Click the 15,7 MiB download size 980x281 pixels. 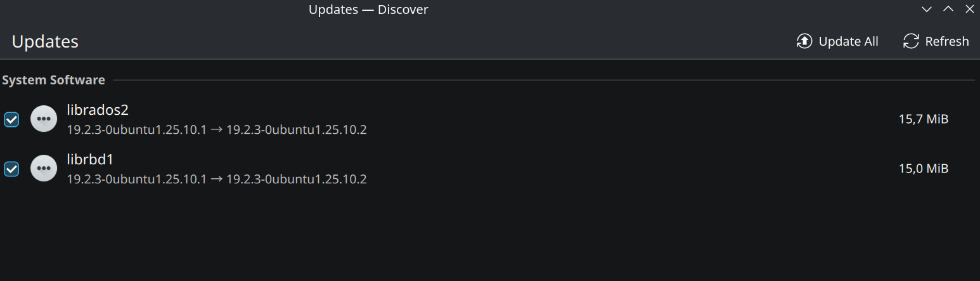[x=923, y=119]
